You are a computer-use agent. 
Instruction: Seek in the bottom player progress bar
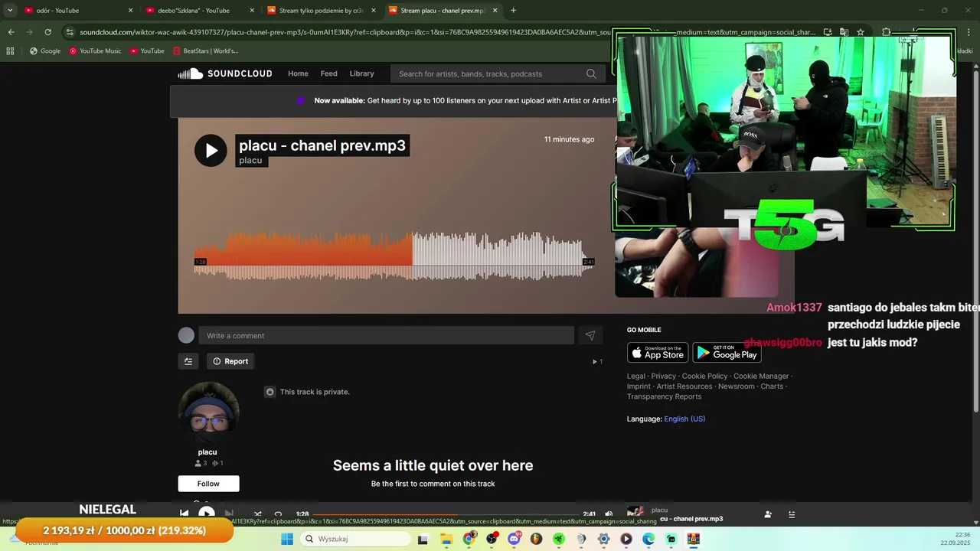[x=446, y=514]
